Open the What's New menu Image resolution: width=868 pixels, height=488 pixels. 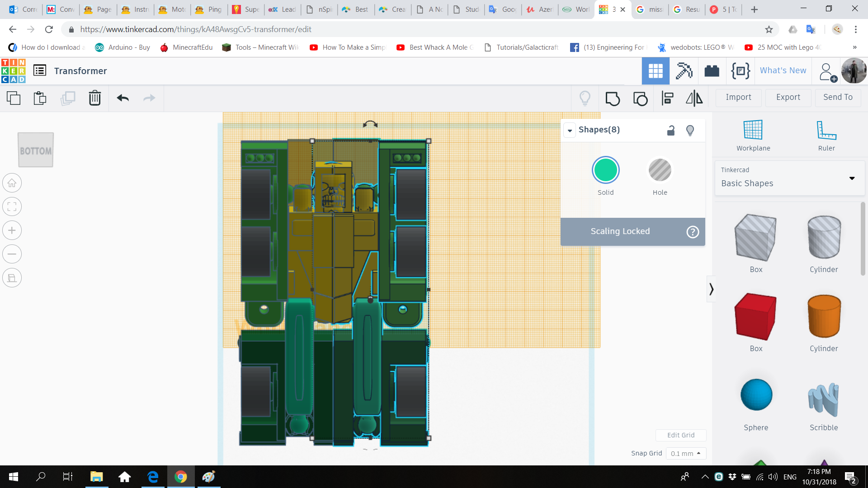[x=783, y=70]
